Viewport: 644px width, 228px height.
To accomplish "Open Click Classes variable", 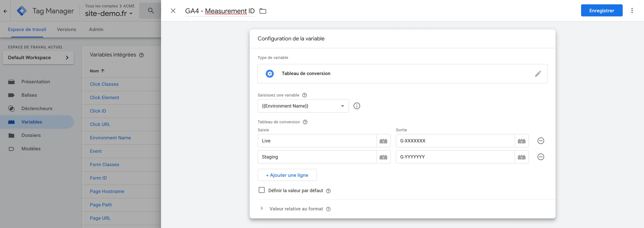I will pos(104,84).
